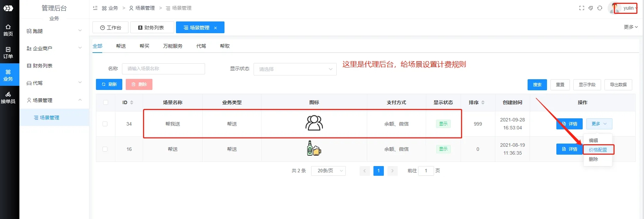Toggle the select-all checkbox in table header

click(106, 102)
